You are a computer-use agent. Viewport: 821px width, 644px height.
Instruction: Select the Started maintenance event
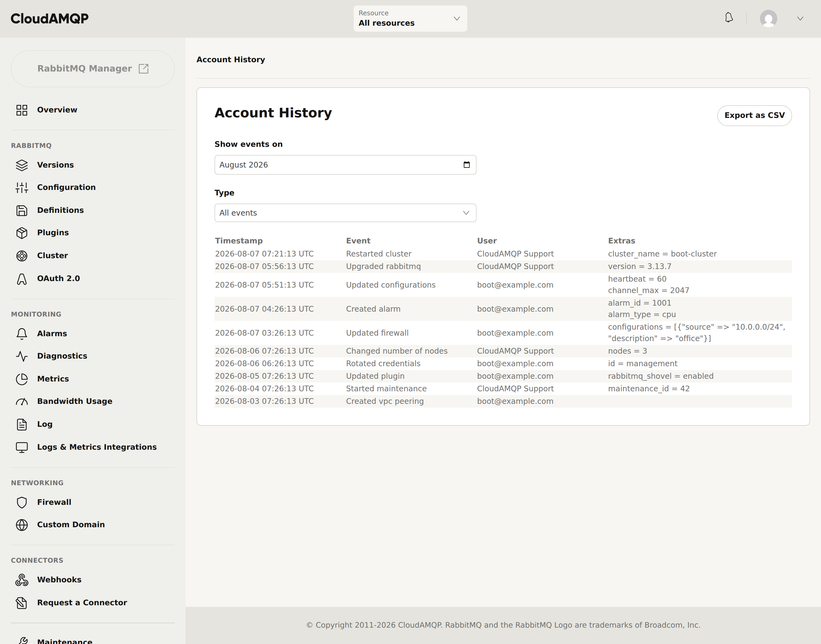pyautogui.click(x=503, y=389)
